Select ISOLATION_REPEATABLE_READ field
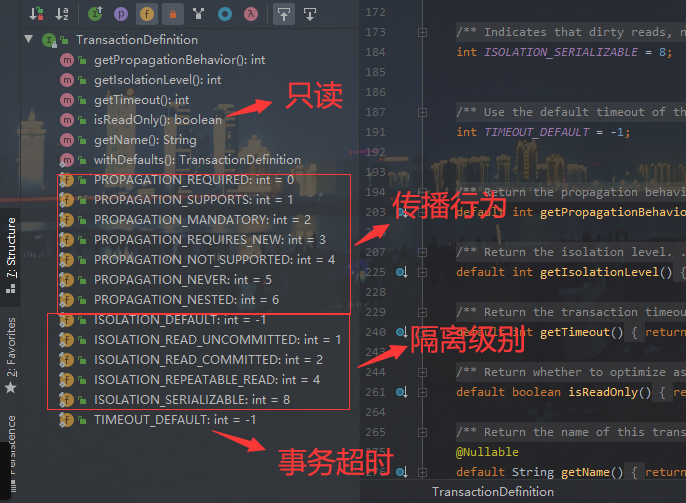The height and width of the screenshot is (503, 686). (x=207, y=380)
